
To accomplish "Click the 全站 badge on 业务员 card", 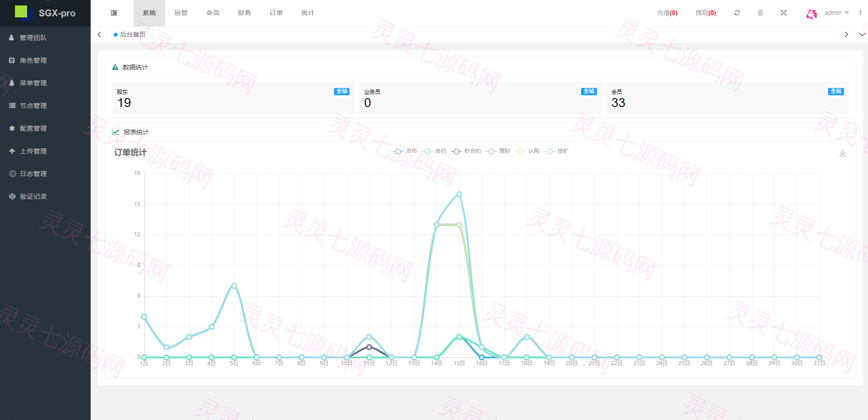I will pyautogui.click(x=589, y=91).
